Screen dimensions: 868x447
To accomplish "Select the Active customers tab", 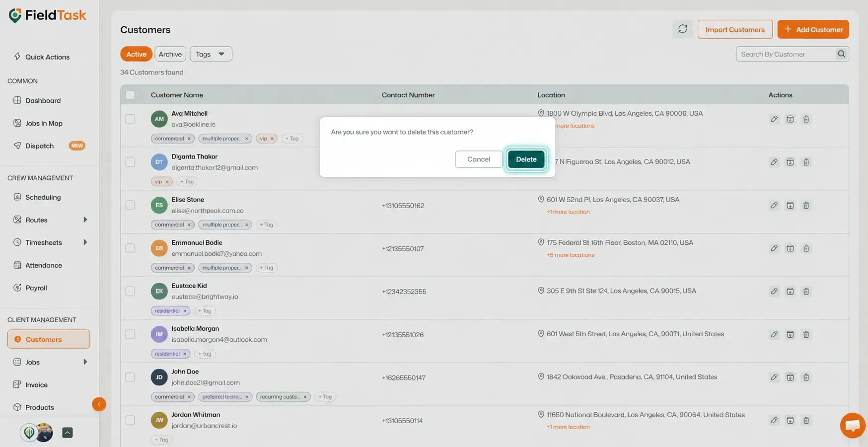I will (136, 54).
